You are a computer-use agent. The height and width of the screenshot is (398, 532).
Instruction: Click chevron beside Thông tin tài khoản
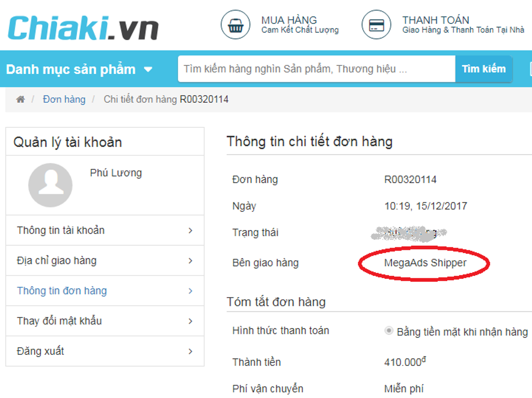[x=190, y=231]
